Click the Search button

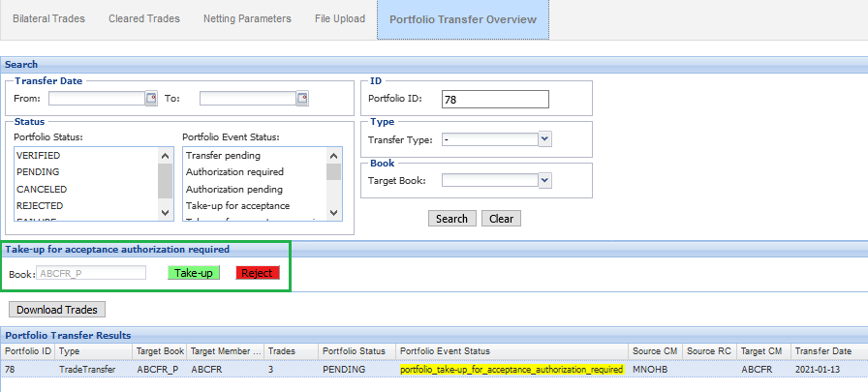(x=451, y=219)
